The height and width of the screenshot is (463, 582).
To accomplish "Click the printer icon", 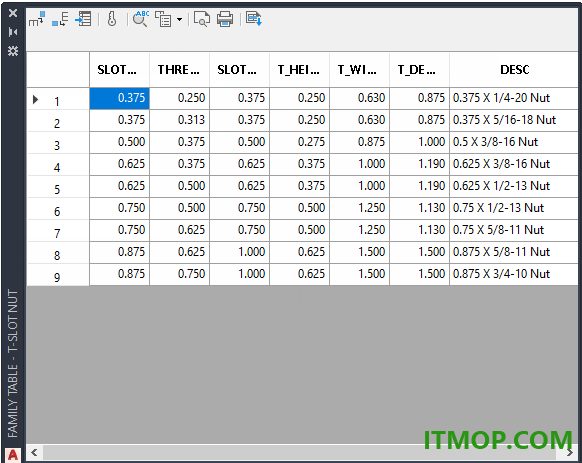I will pyautogui.click(x=225, y=19).
